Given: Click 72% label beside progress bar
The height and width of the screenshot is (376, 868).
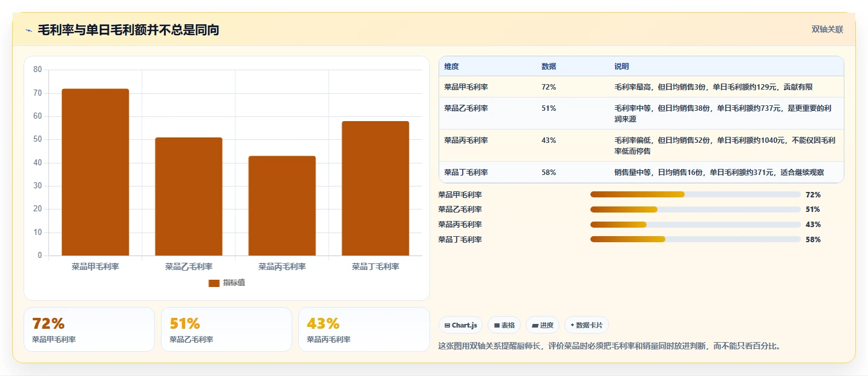Looking at the screenshot, I should tap(813, 195).
